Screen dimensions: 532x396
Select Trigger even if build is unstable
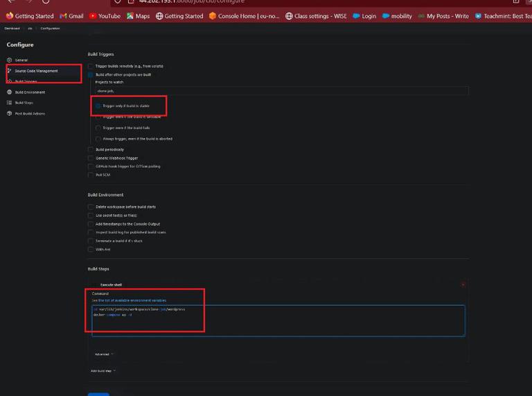98,117
